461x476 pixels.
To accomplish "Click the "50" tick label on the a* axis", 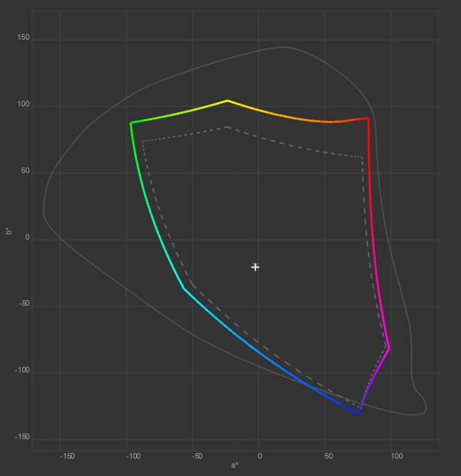I will point(329,456).
